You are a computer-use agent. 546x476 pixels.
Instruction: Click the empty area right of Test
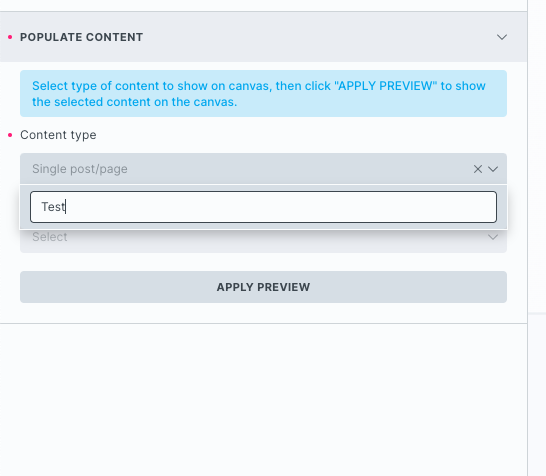pyautogui.click(x=279, y=207)
